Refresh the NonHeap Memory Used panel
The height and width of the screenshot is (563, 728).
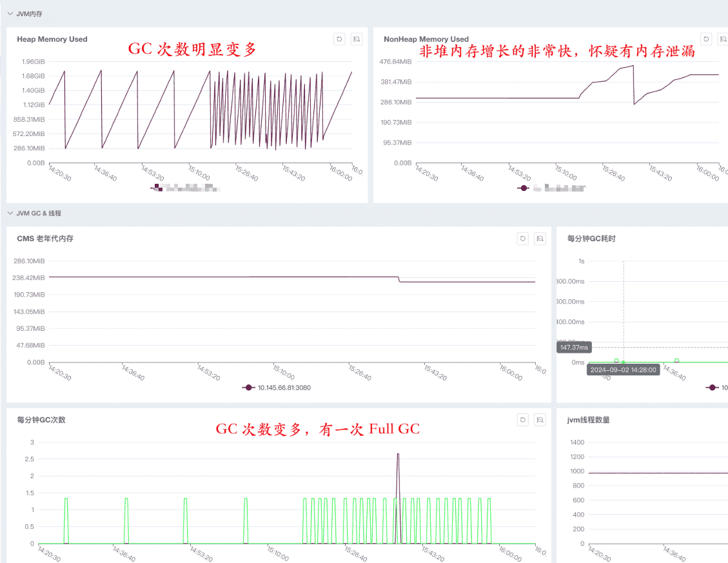point(706,39)
